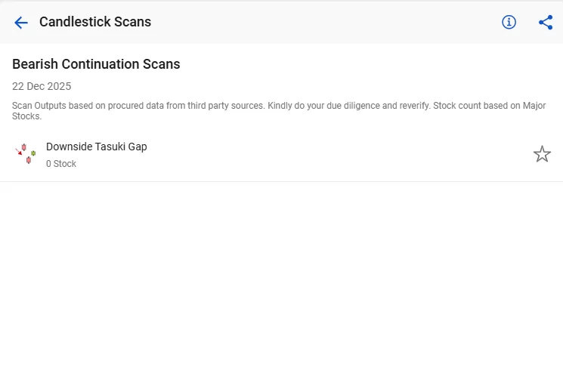Image resolution: width=563 pixels, height=392 pixels.
Task: Open the information icon in header
Action: (x=509, y=23)
